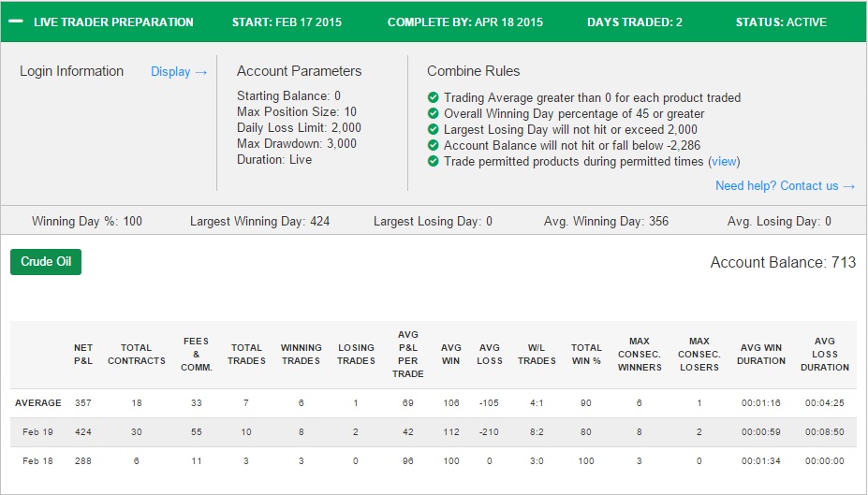
Task: Click the LIVE TRADER PREPARATION header title
Action: [113, 22]
